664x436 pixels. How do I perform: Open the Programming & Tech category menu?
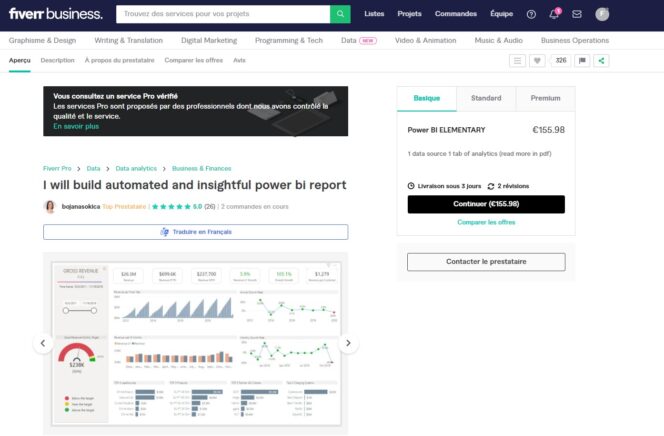tap(289, 40)
